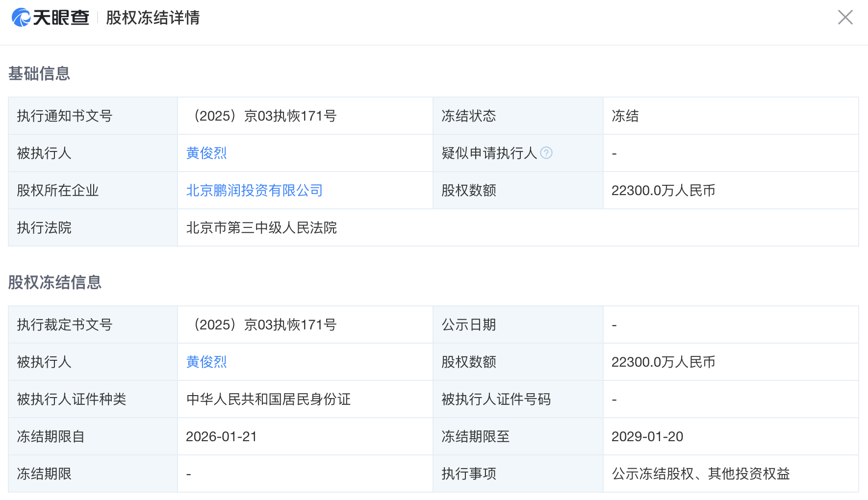
Task: Click the dash value beside 冻结期限
Action: click(189, 474)
